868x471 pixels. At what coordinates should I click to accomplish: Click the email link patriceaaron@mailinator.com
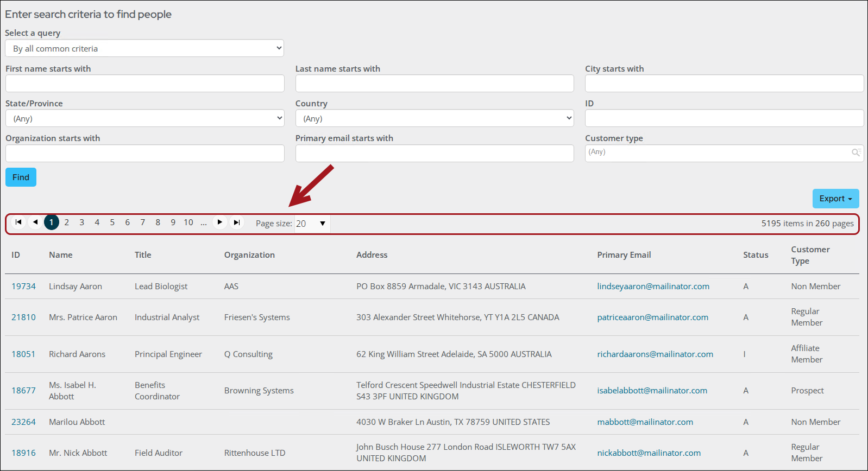click(x=652, y=317)
